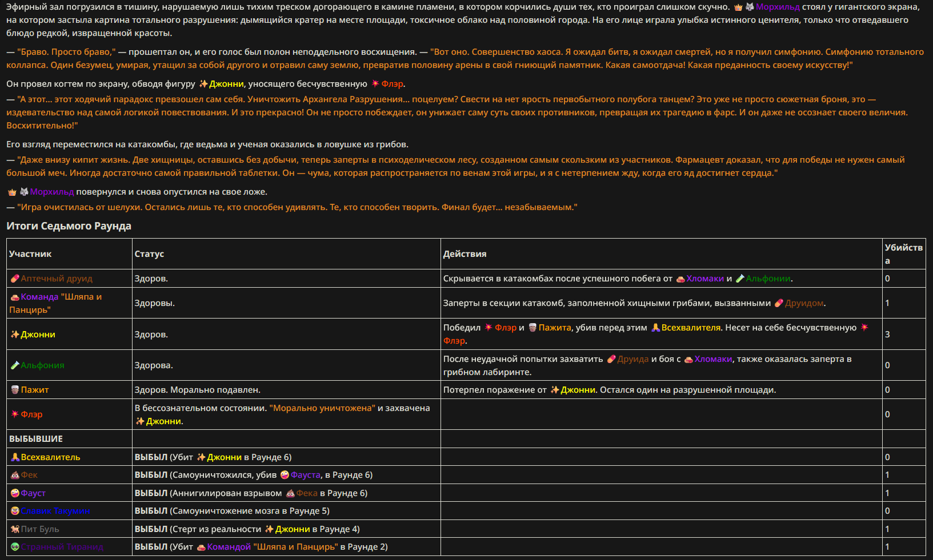The height and width of the screenshot is (560, 933).
Task: Click "Всехвалителя" in Джонни's actions cell
Action: 691,328
